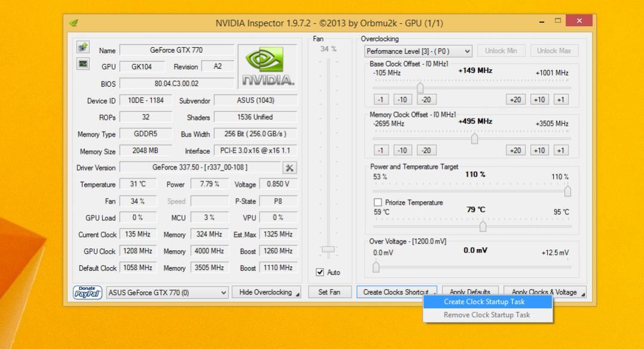Open the Performance Level [3] - (P0) dropdown

[418, 51]
